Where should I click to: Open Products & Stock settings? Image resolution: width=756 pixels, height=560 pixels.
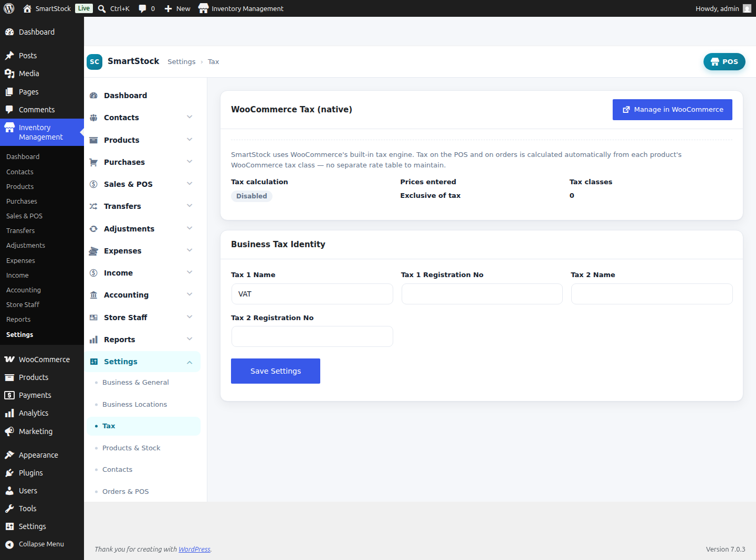131,448
